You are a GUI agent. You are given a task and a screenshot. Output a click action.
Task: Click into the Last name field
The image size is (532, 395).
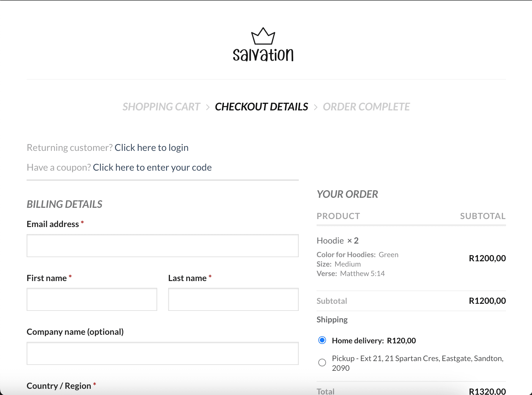pyautogui.click(x=233, y=299)
